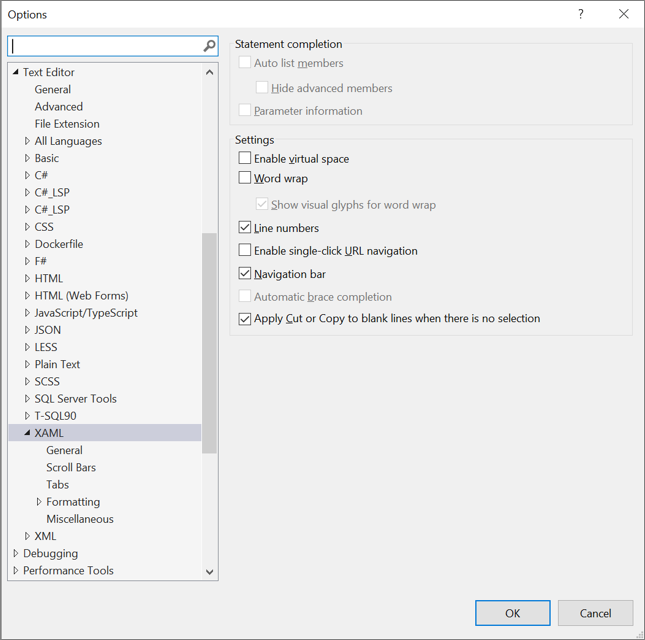Select LESS in the tree

click(46, 347)
